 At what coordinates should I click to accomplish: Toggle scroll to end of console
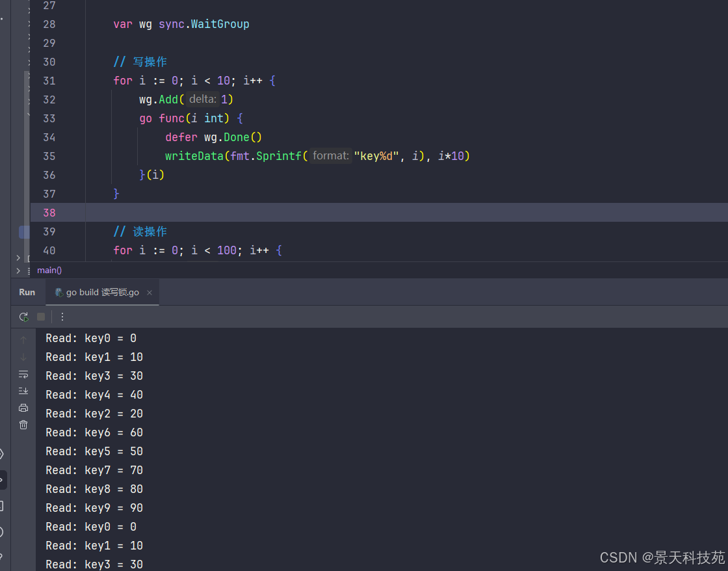tap(23, 392)
